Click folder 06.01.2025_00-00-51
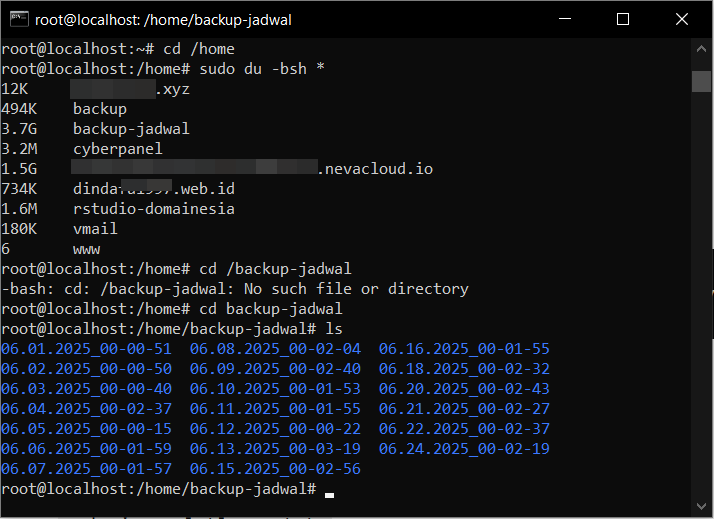Screen dimensions: 714x519 click(87, 349)
